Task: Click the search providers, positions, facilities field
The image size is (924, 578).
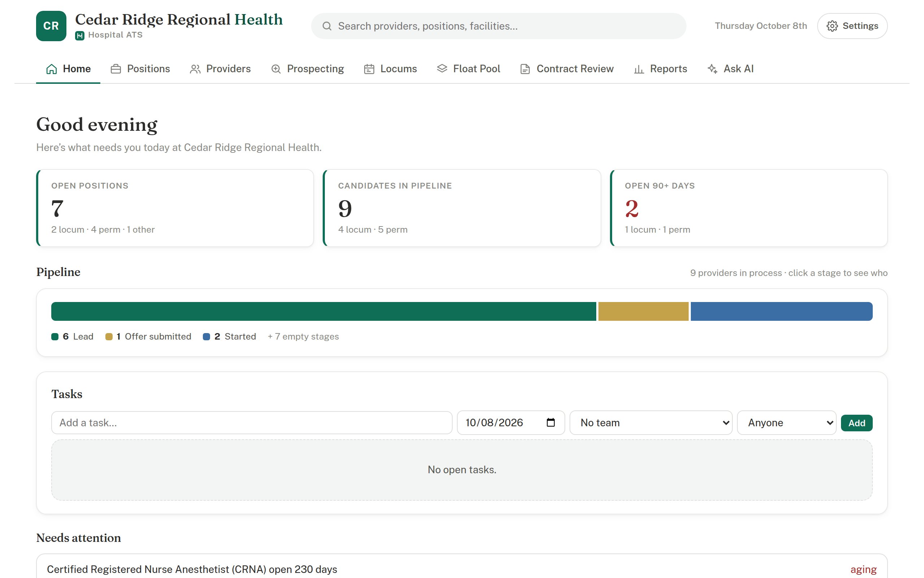Action: click(x=499, y=26)
